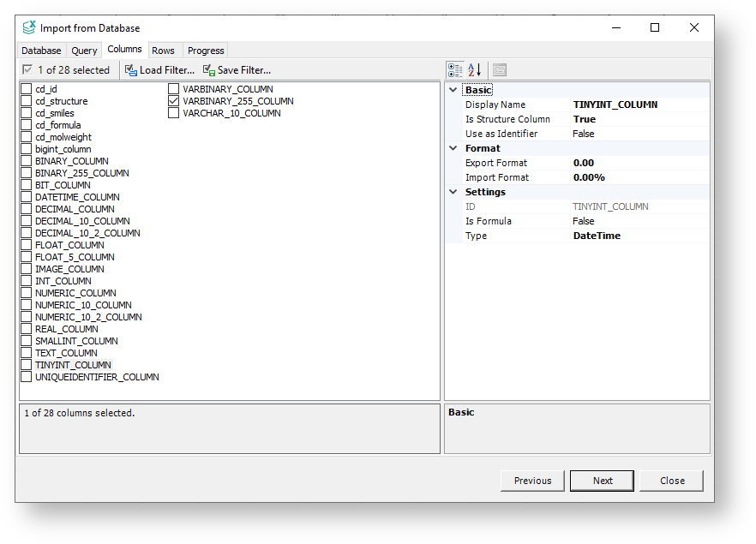Click the Import from Database title bar icon

[x=27, y=27]
